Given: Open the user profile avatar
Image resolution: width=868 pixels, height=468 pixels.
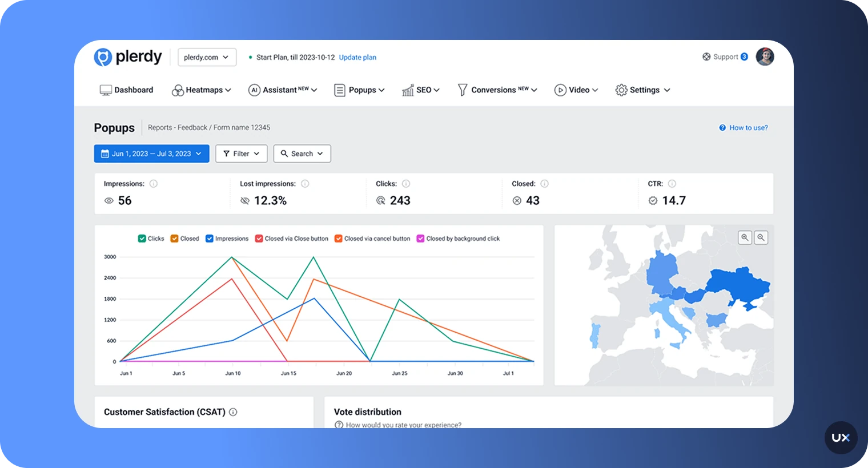Looking at the screenshot, I should (765, 57).
